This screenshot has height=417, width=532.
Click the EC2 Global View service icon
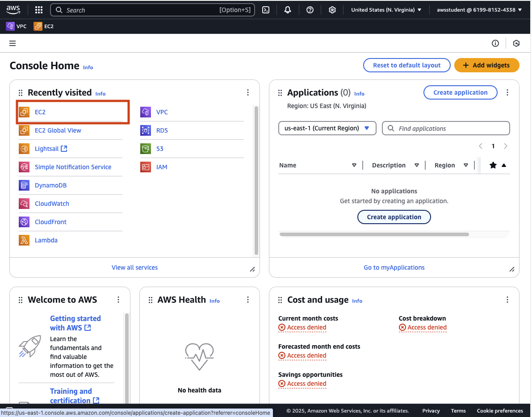[x=24, y=130]
